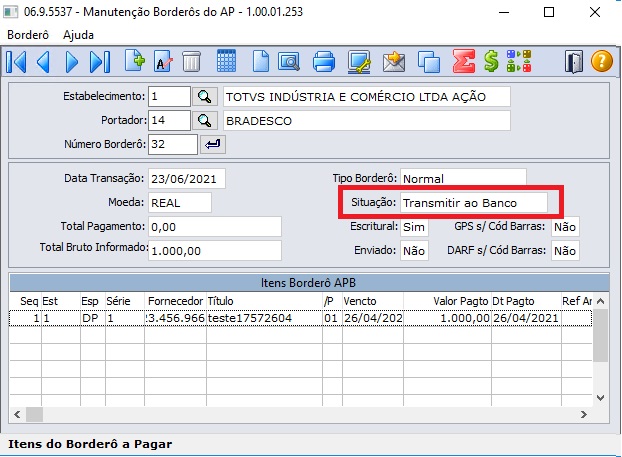
Task: Click GPS s/ Cód Barras value
Action: (565, 227)
